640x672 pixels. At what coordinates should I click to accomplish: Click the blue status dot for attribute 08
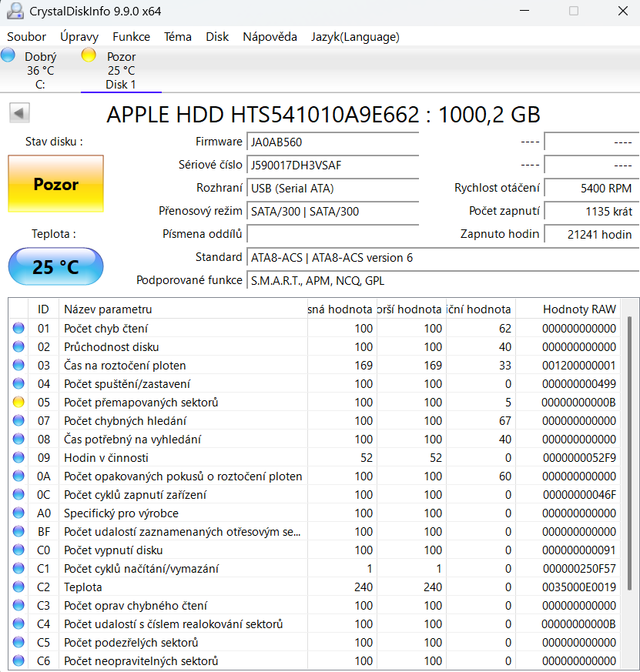(18, 439)
